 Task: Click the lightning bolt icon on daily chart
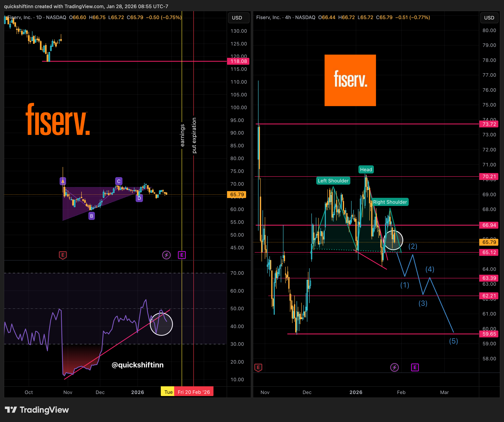pos(166,255)
